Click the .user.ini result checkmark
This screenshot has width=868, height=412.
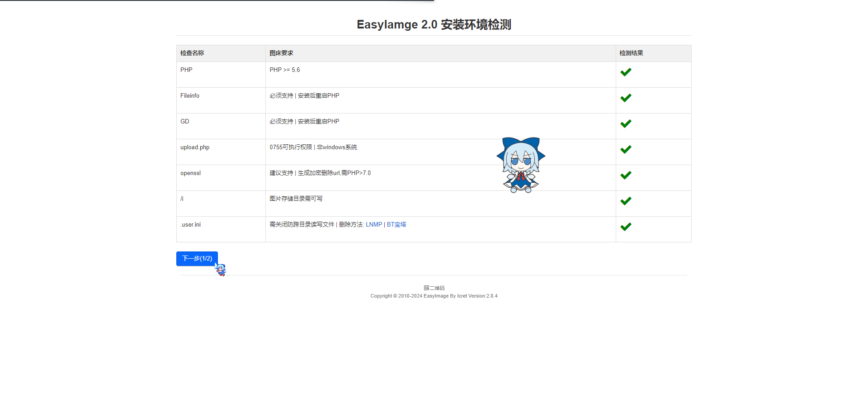coord(626,227)
